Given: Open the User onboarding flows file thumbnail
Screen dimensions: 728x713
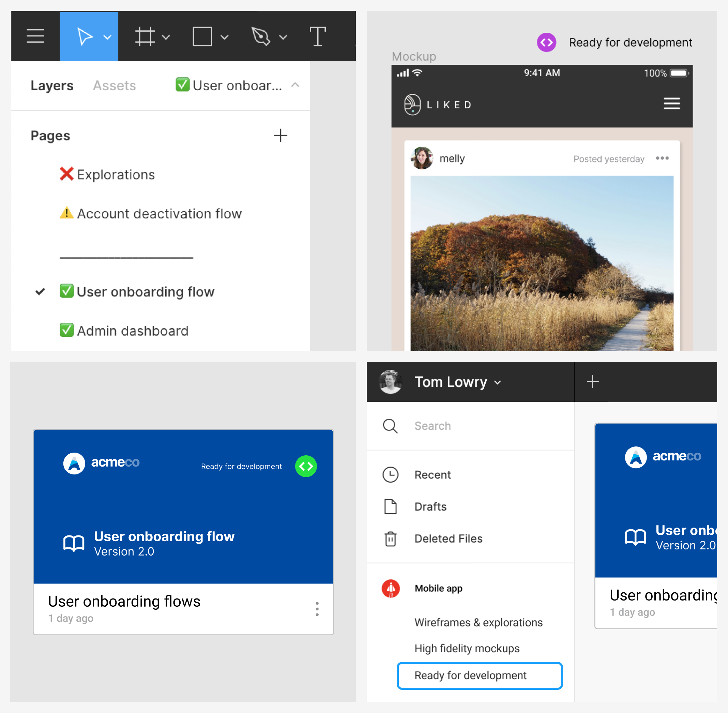Looking at the screenshot, I should click(x=183, y=506).
